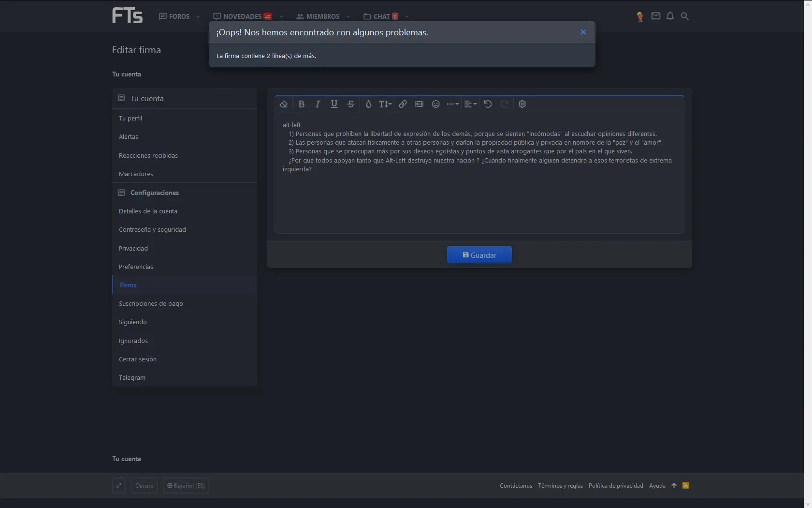Toggle BB code mode gear icon
The width and height of the screenshot is (812, 508).
tap(522, 104)
